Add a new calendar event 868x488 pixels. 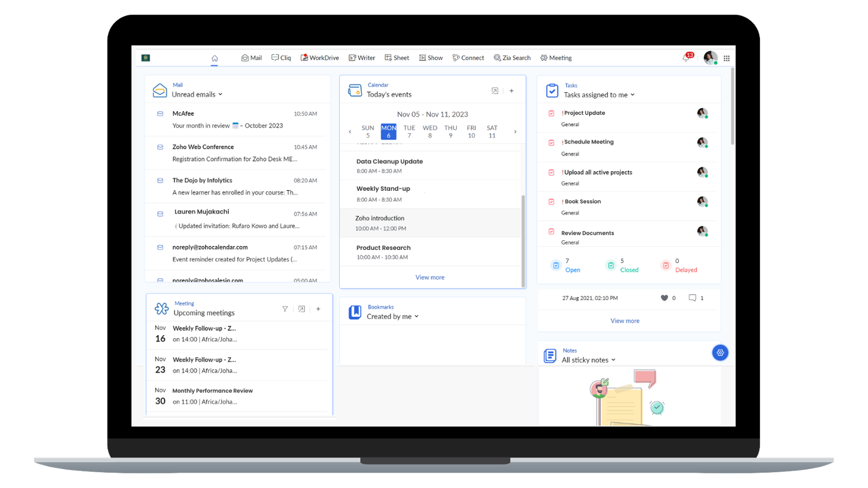pos(512,91)
